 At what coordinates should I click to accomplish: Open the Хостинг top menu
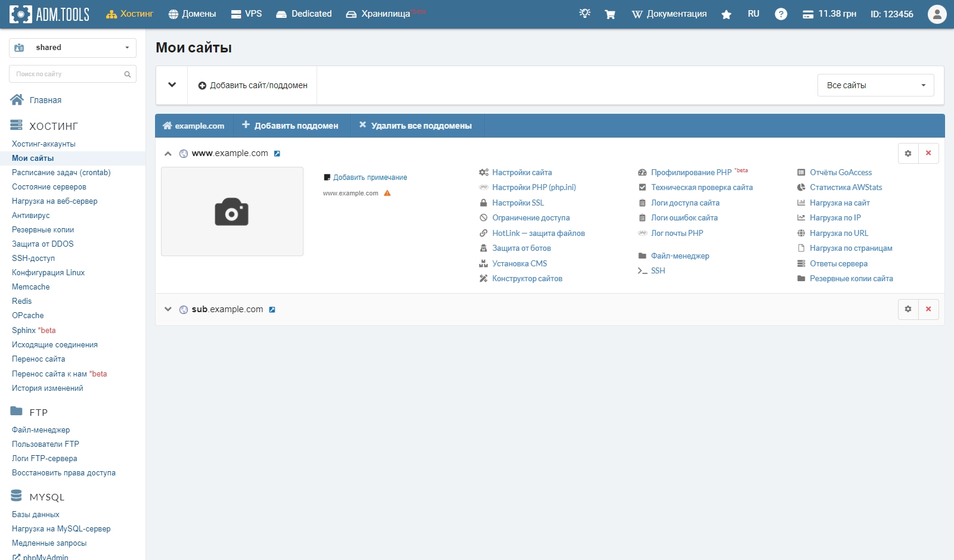129,14
